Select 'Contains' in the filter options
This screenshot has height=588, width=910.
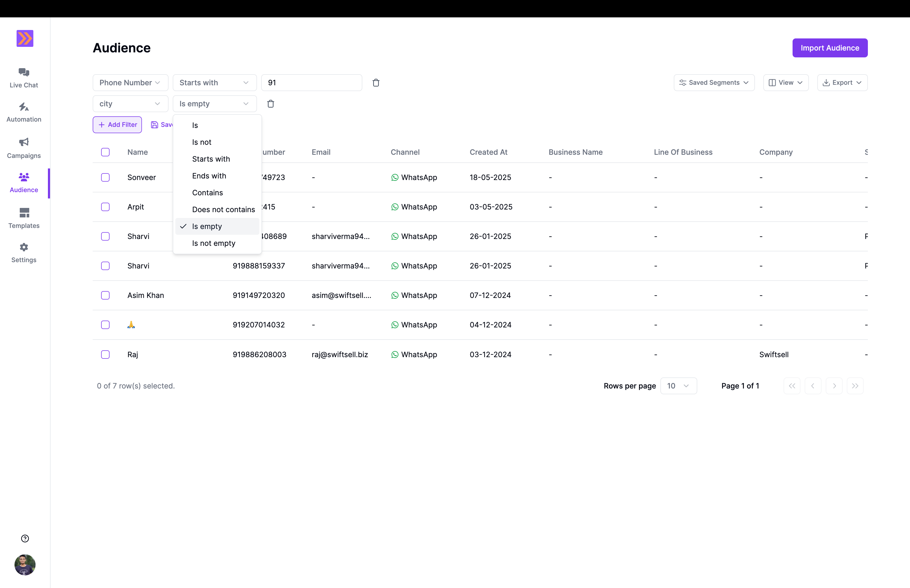[207, 192]
